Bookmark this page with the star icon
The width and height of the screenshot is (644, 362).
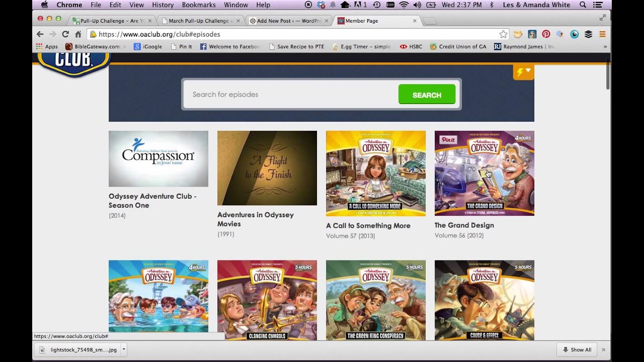(x=503, y=34)
